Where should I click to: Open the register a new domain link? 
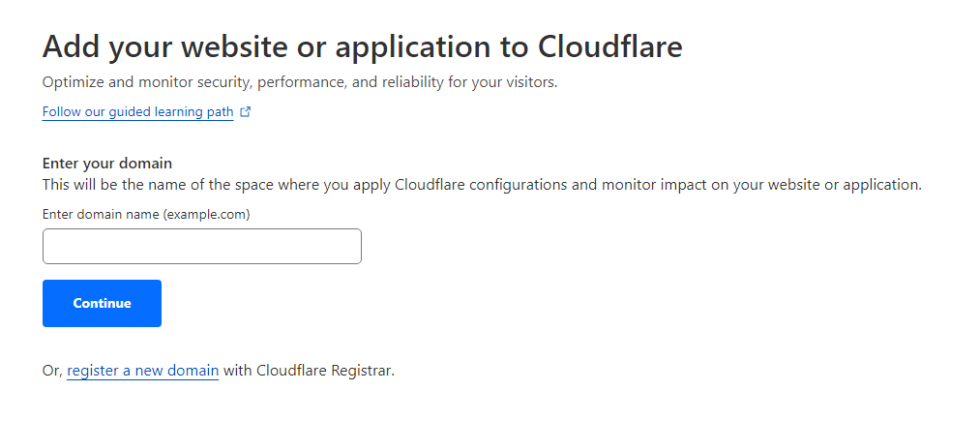142,371
